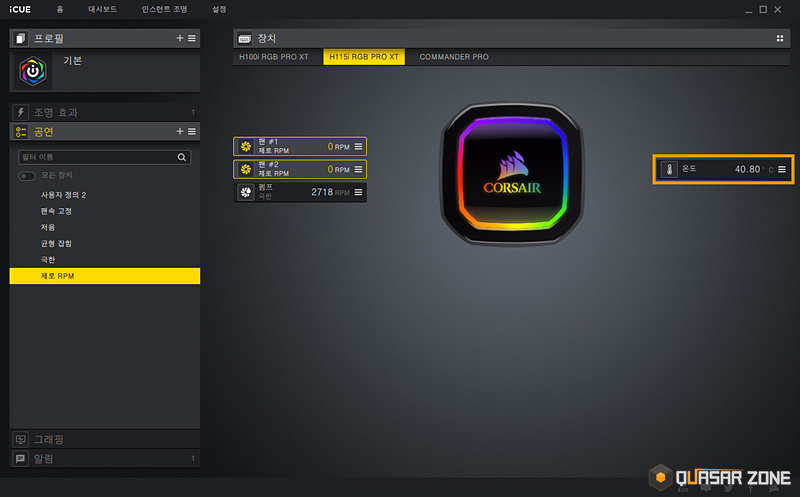
Task: Open the 대시보드 menu
Action: pyautogui.click(x=103, y=9)
